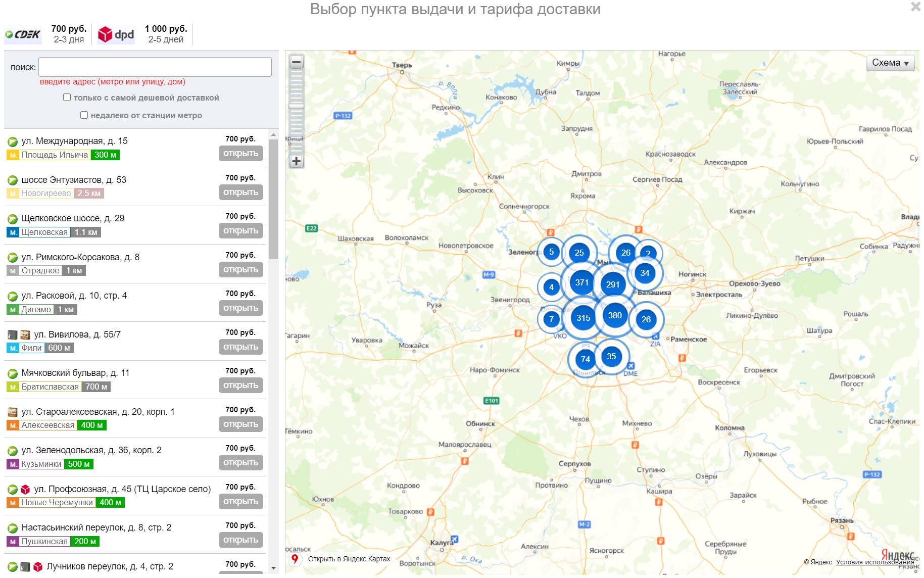The image size is (924, 578).
Task: Open the map in Яндекс.Карты link
Action: [x=349, y=559]
